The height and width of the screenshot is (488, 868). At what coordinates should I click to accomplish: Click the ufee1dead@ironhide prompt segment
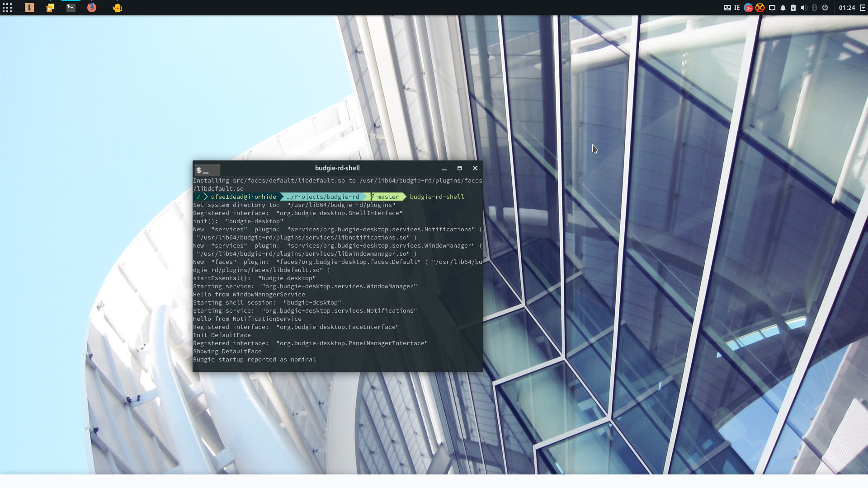pyautogui.click(x=243, y=197)
